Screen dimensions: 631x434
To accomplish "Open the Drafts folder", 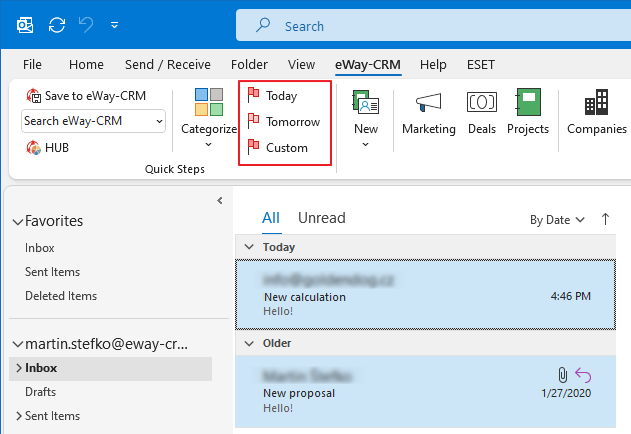I will point(40,392).
